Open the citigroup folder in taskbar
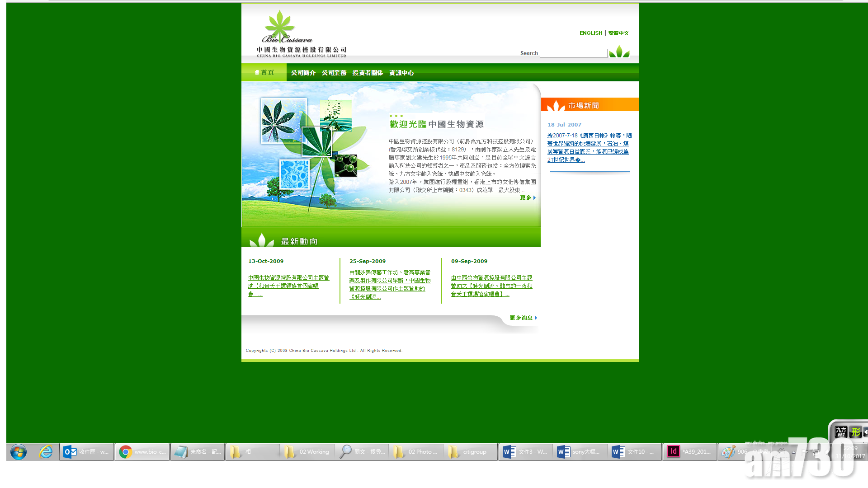868x488 pixels. pos(470,451)
